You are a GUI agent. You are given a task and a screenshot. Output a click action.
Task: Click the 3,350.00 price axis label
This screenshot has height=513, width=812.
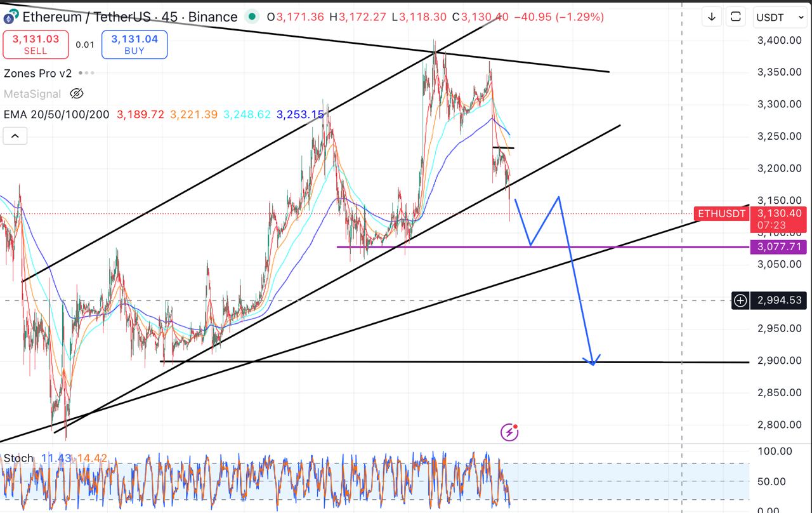pyautogui.click(x=780, y=72)
